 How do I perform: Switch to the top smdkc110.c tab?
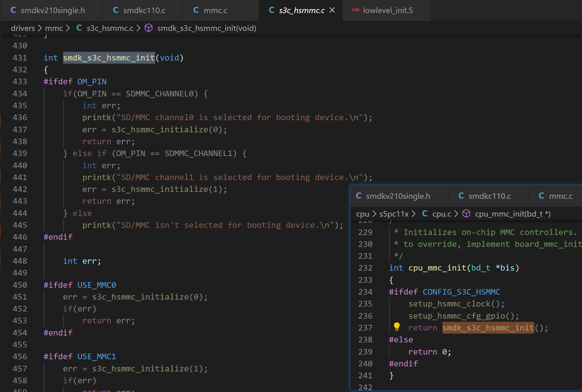144,10
